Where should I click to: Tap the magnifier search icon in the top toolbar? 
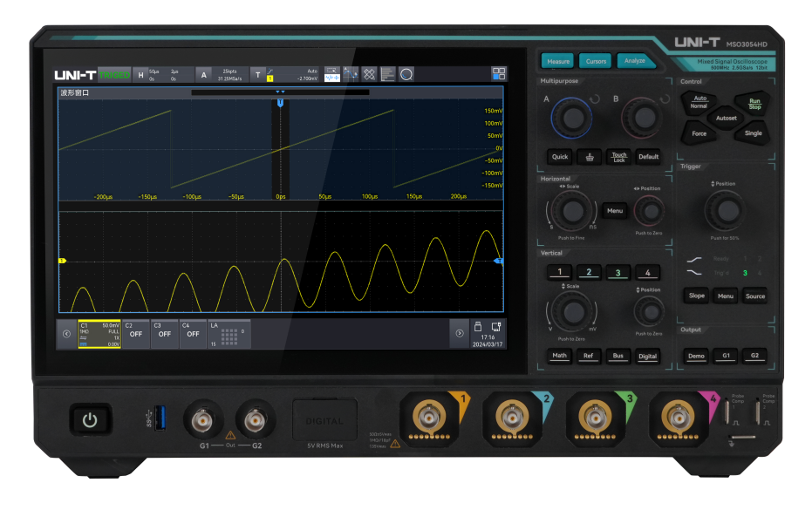pos(406,74)
